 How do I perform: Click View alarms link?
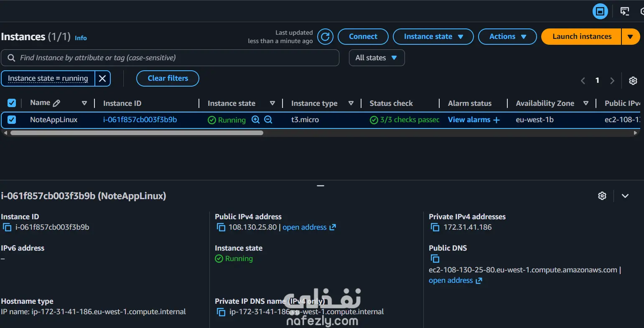pyautogui.click(x=469, y=120)
